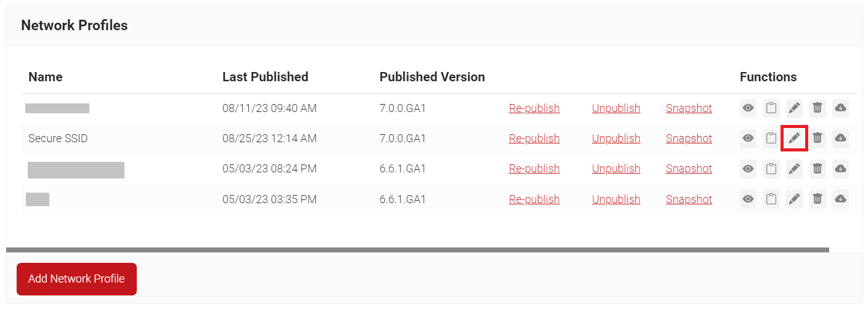
Task: Click Add Network Profile button
Action: pos(76,279)
